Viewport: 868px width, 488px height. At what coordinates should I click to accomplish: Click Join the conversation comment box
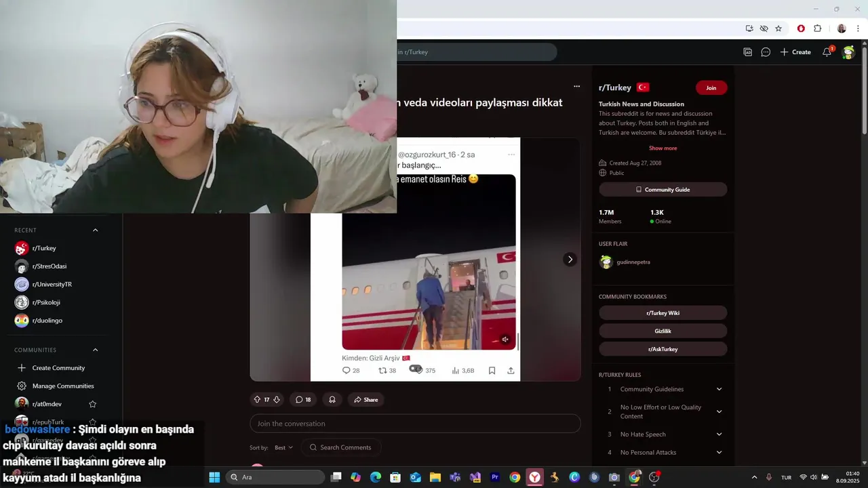(415, 424)
